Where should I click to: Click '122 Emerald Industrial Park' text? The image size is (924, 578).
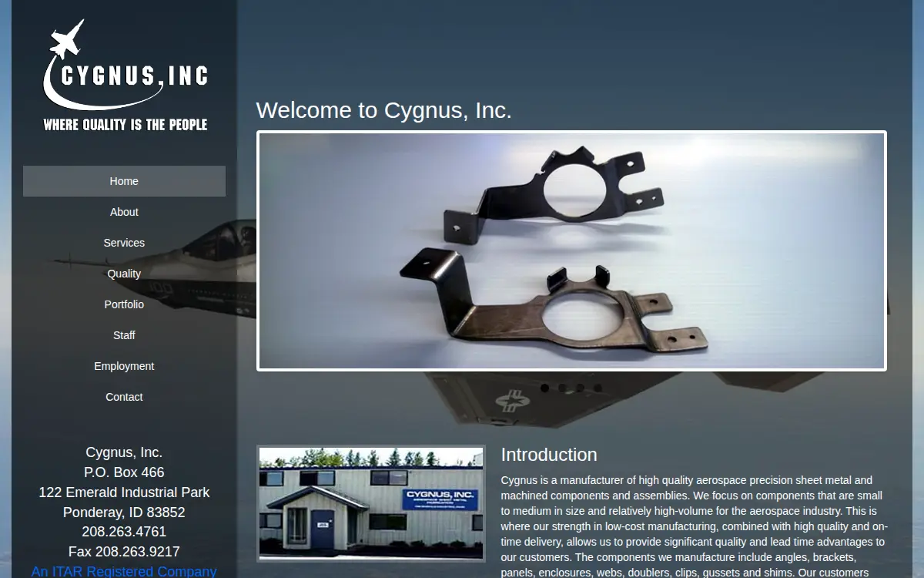click(x=124, y=492)
